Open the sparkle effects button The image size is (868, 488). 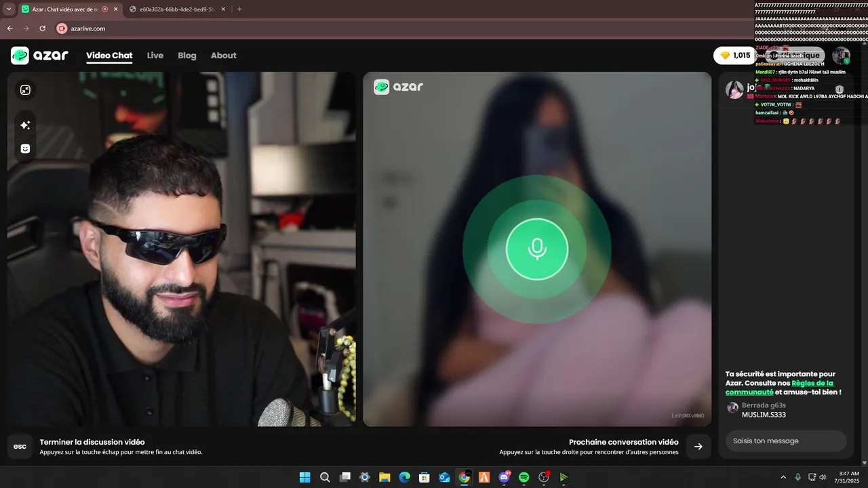(x=25, y=125)
